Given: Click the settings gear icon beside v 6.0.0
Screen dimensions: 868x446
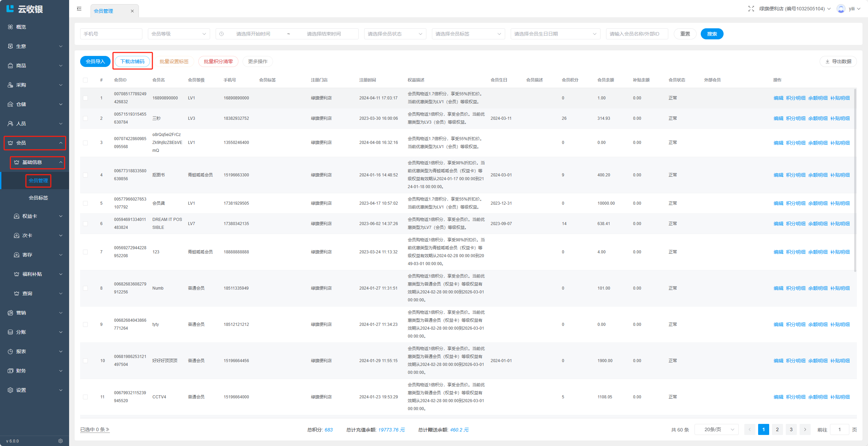Looking at the screenshot, I should [60, 441].
